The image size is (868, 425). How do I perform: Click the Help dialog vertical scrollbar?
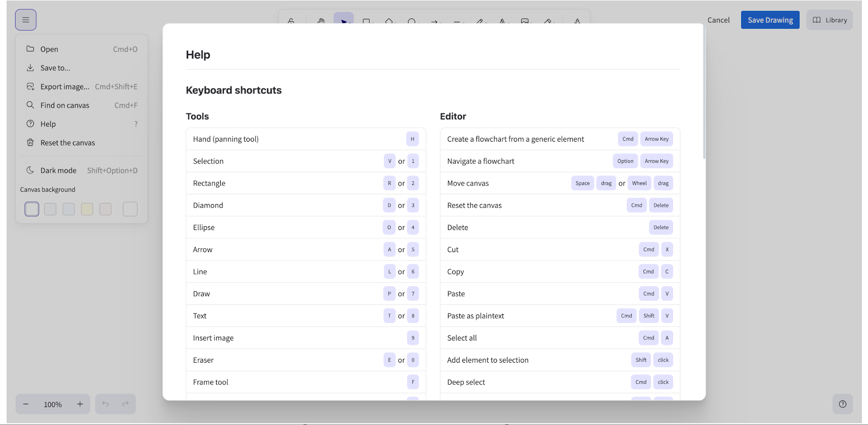pyautogui.click(x=704, y=92)
